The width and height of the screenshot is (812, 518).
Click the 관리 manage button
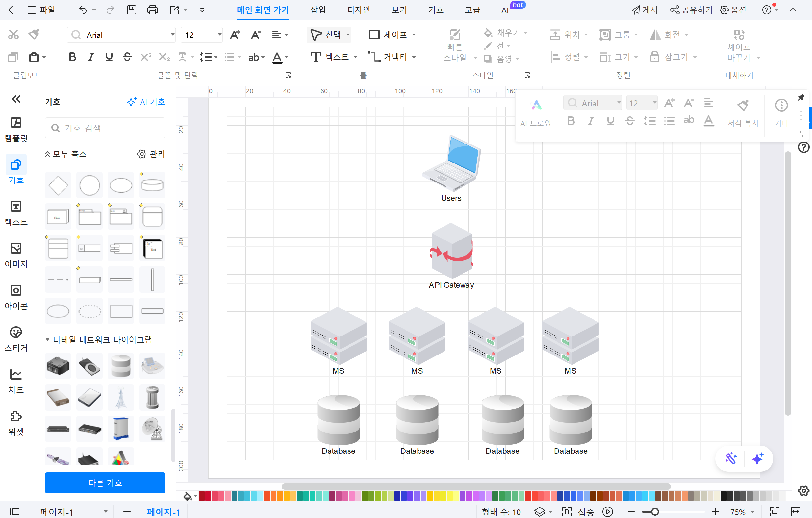(151, 154)
